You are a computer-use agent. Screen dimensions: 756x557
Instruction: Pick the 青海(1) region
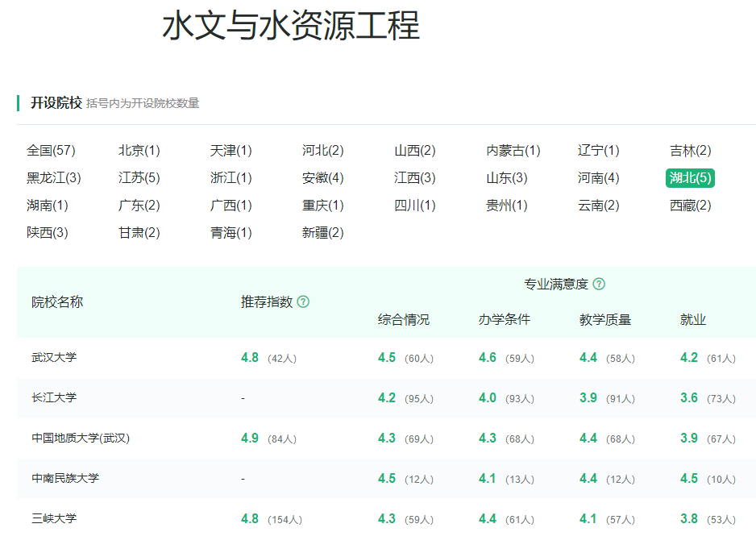pyautogui.click(x=231, y=233)
